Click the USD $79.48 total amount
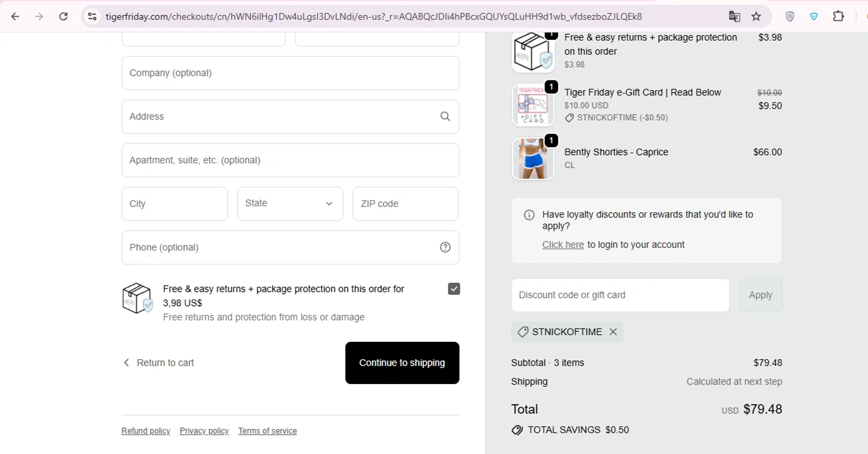 point(752,409)
